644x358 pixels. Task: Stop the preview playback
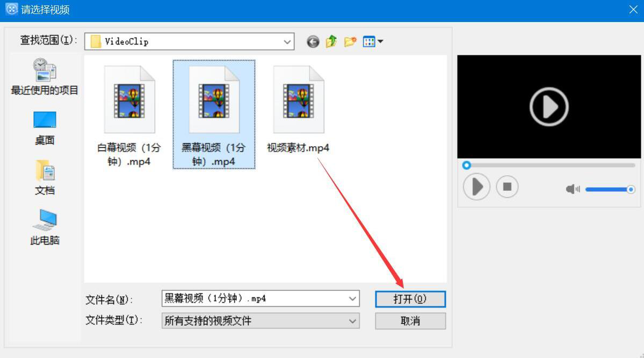(x=507, y=187)
